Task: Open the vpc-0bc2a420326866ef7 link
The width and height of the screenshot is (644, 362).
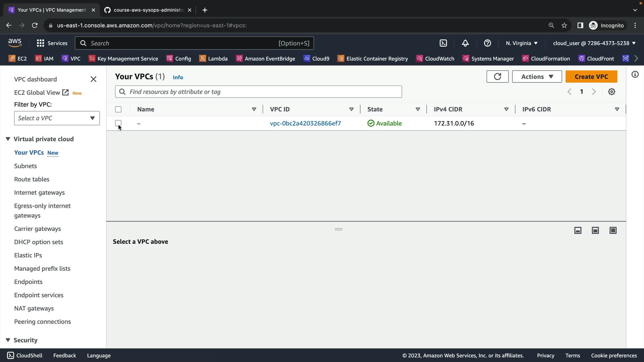Action: click(305, 123)
